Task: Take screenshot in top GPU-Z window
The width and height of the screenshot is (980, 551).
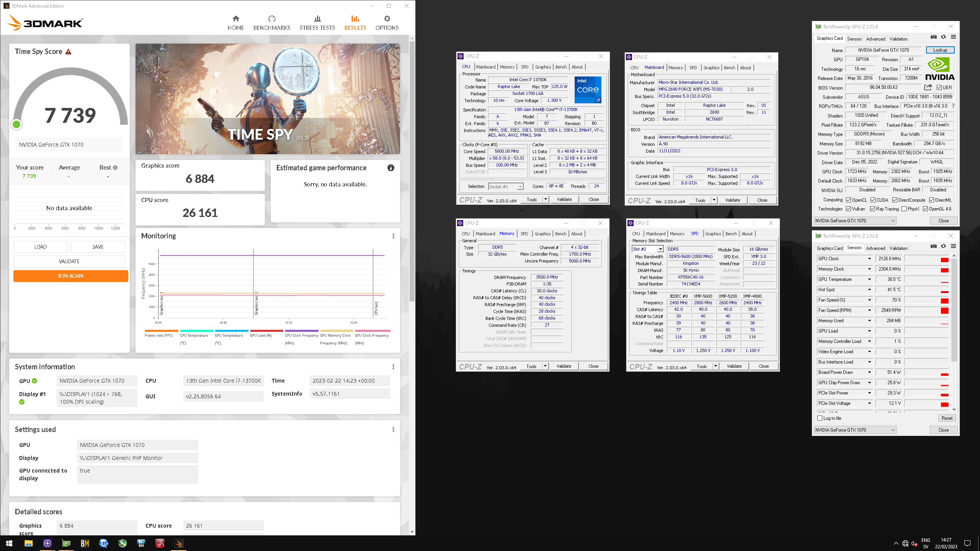Action: pyautogui.click(x=934, y=37)
